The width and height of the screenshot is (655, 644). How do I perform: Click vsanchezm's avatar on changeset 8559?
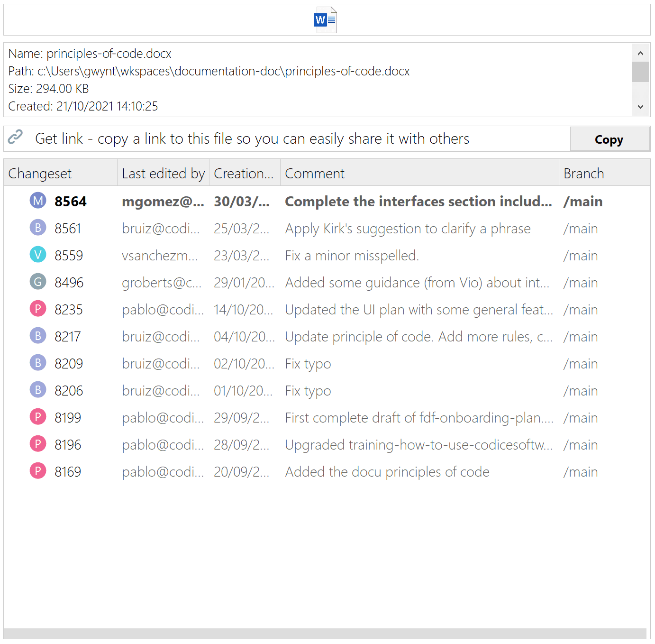click(x=38, y=255)
